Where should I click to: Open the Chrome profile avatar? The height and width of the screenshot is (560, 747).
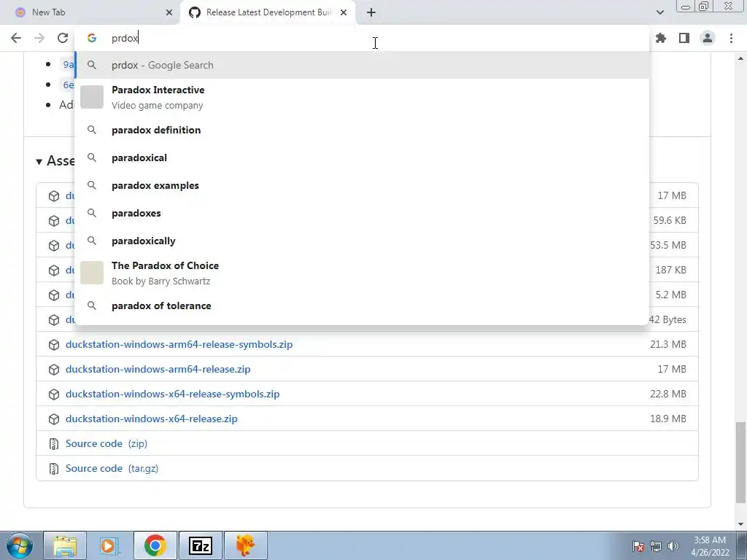(x=708, y=38)
